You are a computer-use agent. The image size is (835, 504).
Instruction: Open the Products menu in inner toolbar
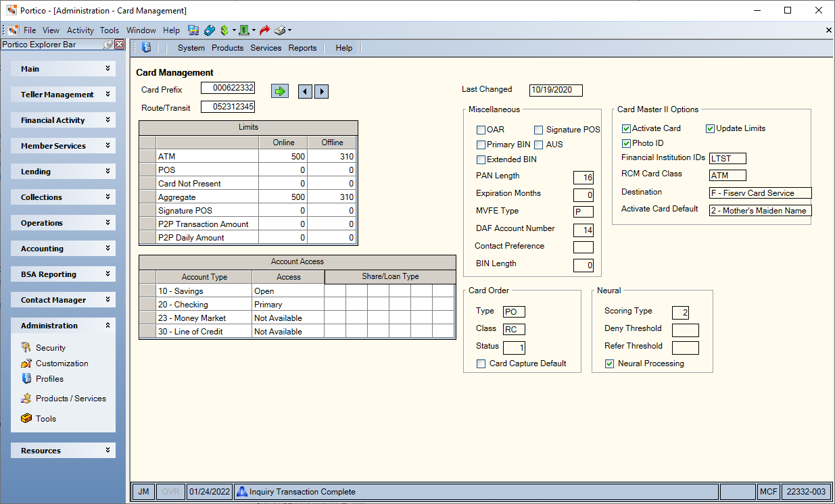coord(227,48)
